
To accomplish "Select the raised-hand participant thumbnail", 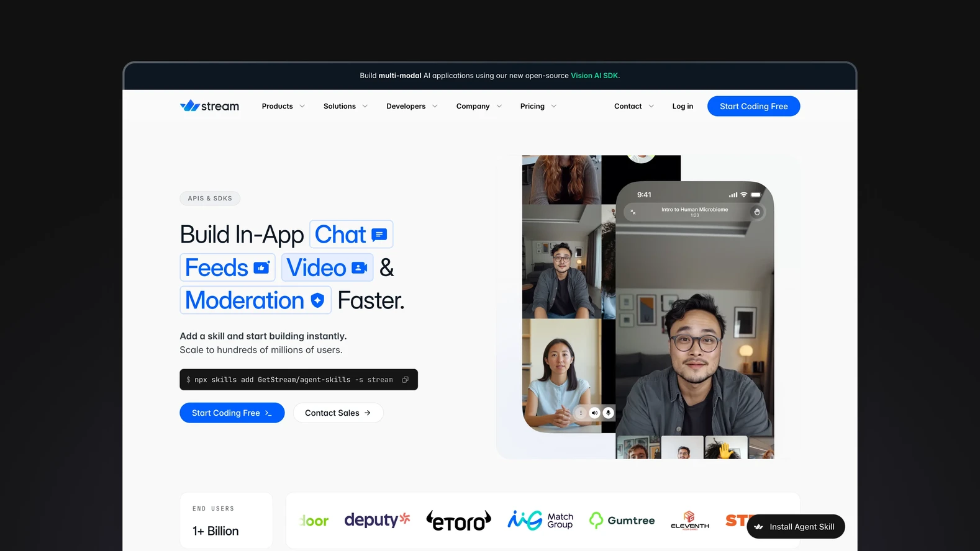I will tap(726, 447).
